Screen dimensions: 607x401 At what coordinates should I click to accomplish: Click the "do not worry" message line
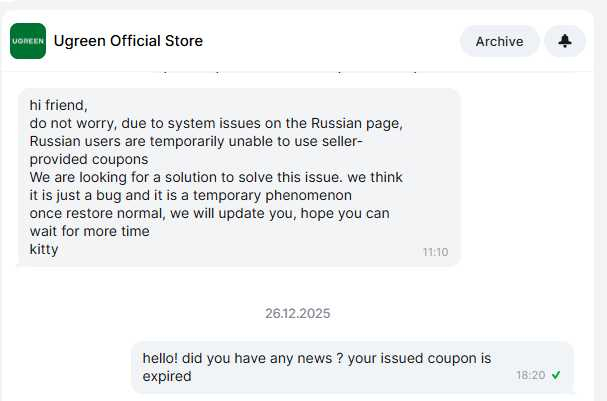point(215,123)
